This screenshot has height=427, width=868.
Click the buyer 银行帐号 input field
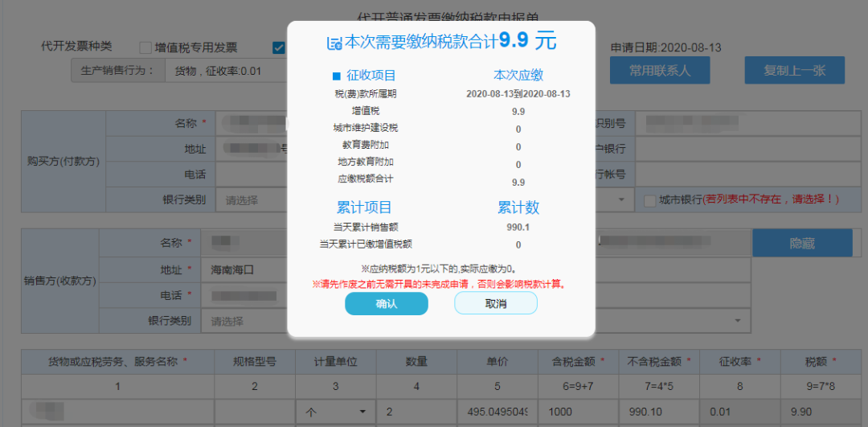coord(747,174)
